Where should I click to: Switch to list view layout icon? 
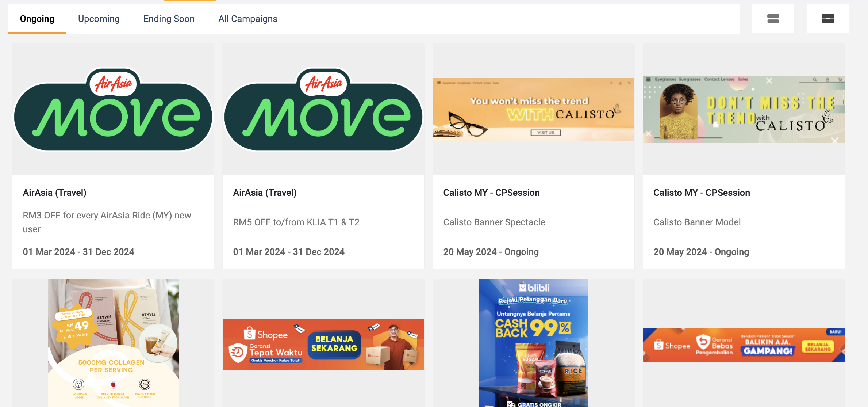pyautogui.click(x=773, y=19)
